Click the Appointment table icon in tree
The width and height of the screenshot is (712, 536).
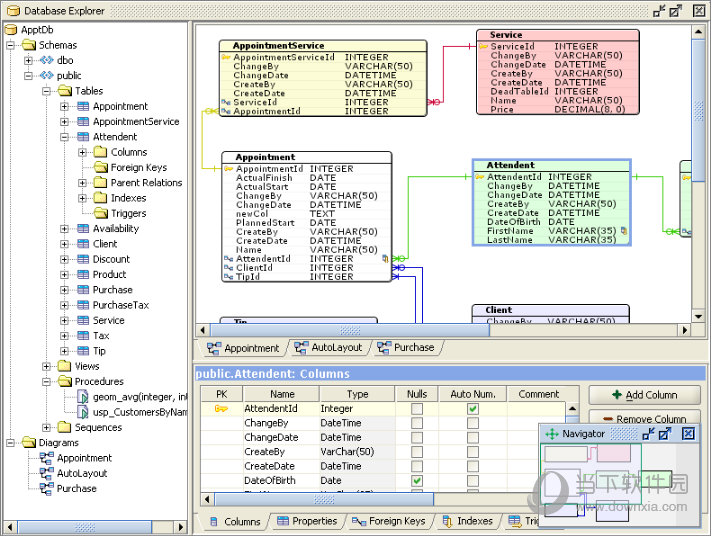(83, 106)
